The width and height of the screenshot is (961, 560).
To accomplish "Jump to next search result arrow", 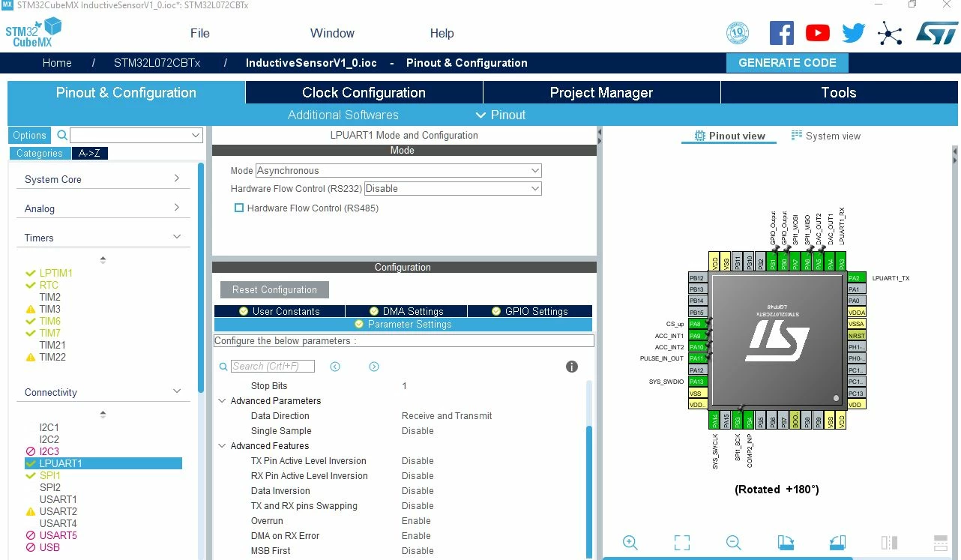I will tap(374, 367).
